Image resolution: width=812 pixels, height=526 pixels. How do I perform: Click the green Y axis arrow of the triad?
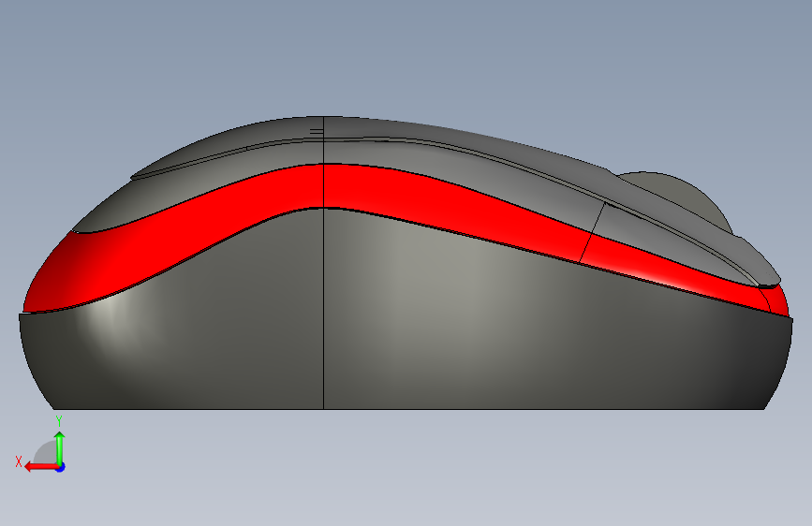pyautogui.click(x=60, y=448)
